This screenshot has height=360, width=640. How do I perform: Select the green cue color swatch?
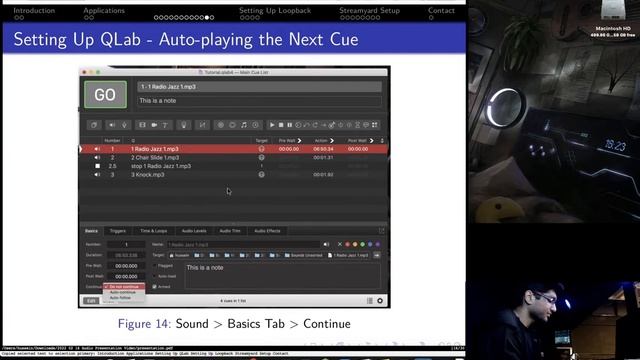tap(362, 244)
